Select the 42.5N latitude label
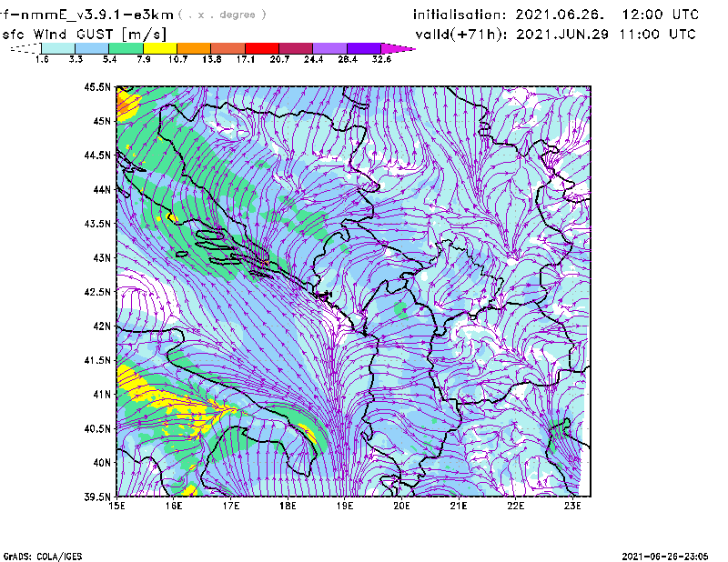This screenshot has width=728, height=562. [97, 292]
